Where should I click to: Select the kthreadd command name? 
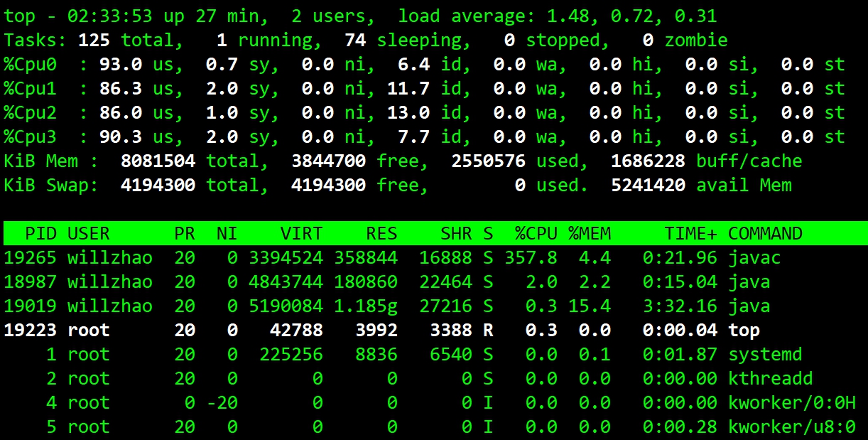coord(771,378)
